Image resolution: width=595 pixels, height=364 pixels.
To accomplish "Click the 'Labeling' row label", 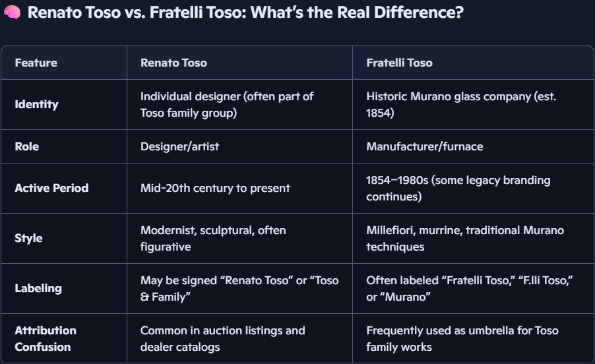I will tap(38, 288).
